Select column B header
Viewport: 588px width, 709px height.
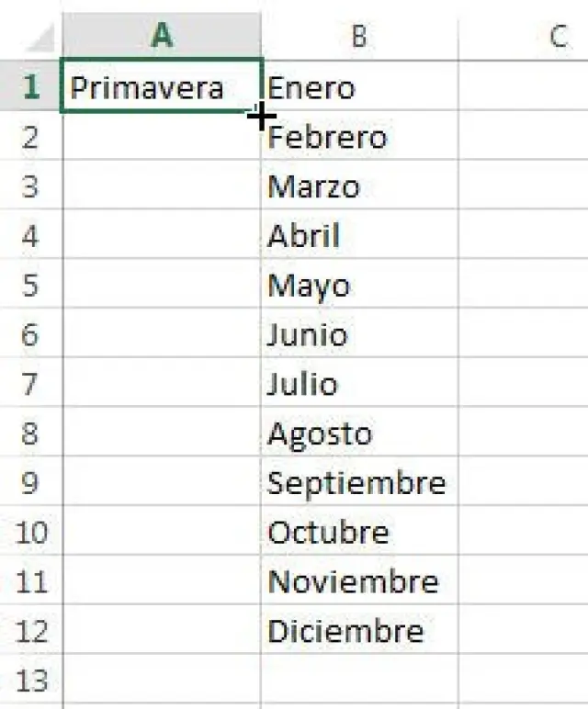(358, 36)
